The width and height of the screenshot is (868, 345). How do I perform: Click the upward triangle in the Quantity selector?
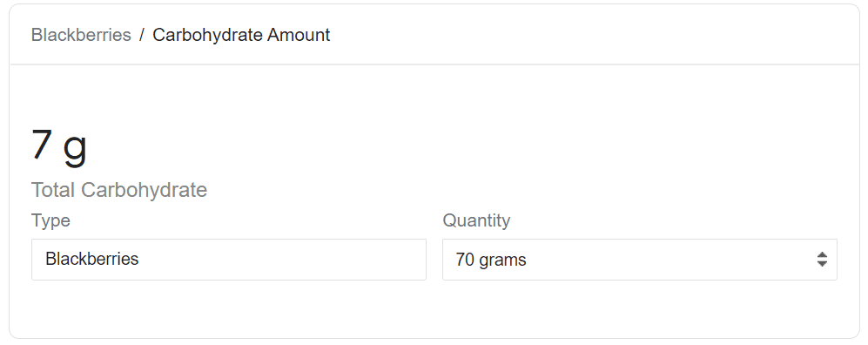pyautogui.click(x=822, y=254)
